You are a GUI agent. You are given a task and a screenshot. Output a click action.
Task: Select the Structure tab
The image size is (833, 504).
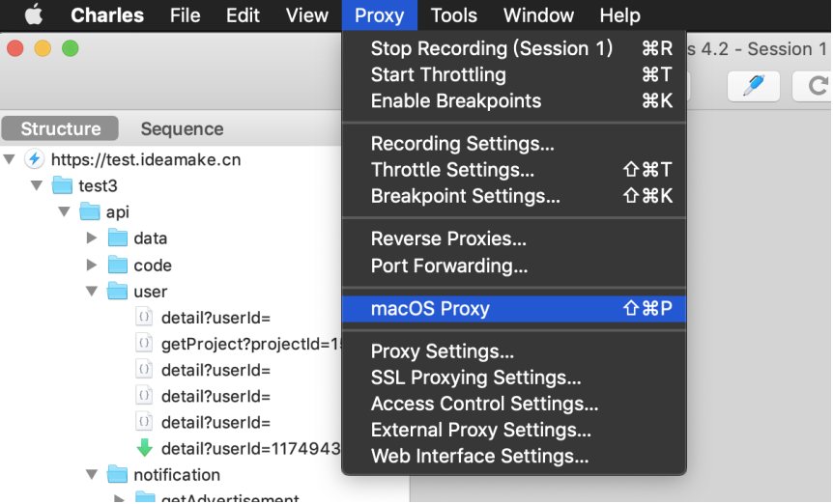pos(61,129)
